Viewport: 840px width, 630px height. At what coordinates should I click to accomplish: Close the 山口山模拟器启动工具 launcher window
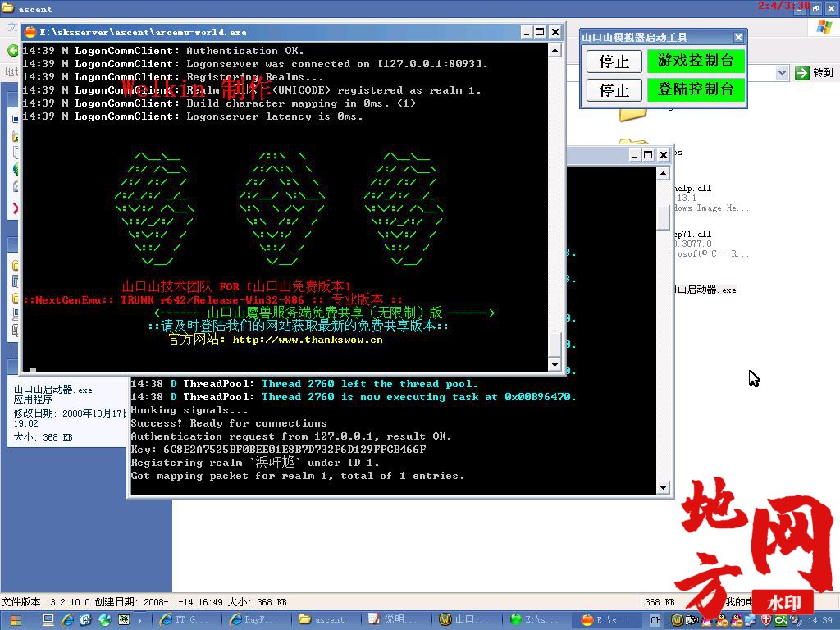pyautogui.click(x=738, y=37)
